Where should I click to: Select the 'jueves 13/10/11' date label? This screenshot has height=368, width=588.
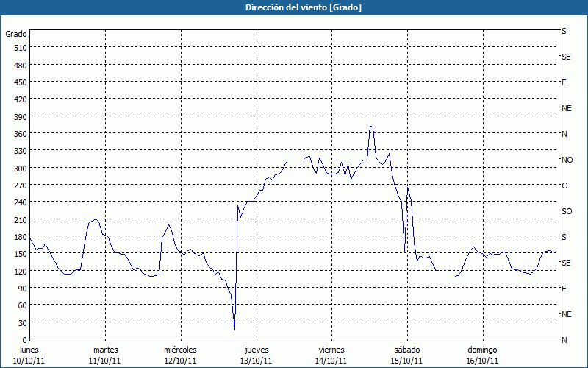(x=256, y=355)
